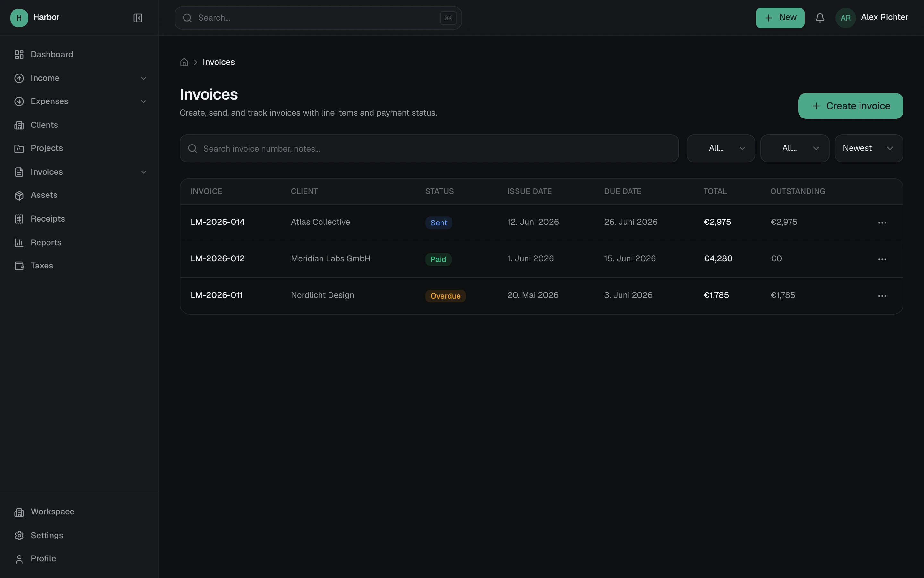Open row actions for LM-2026-011
The image size is (924, 578).
882,296
